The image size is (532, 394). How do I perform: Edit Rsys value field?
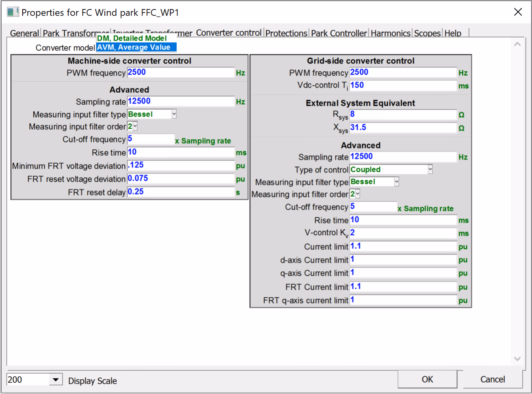[x=403, y=114]
